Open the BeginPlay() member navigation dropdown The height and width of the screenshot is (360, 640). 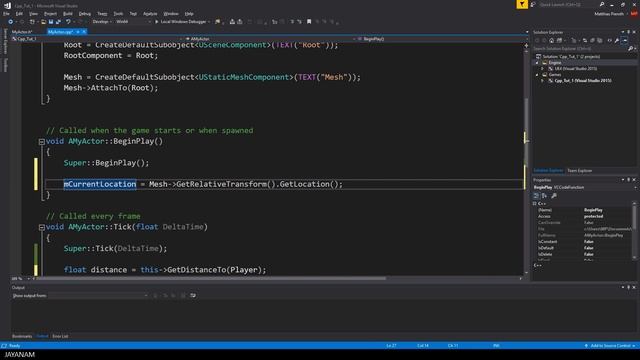(x=441, y=39)
